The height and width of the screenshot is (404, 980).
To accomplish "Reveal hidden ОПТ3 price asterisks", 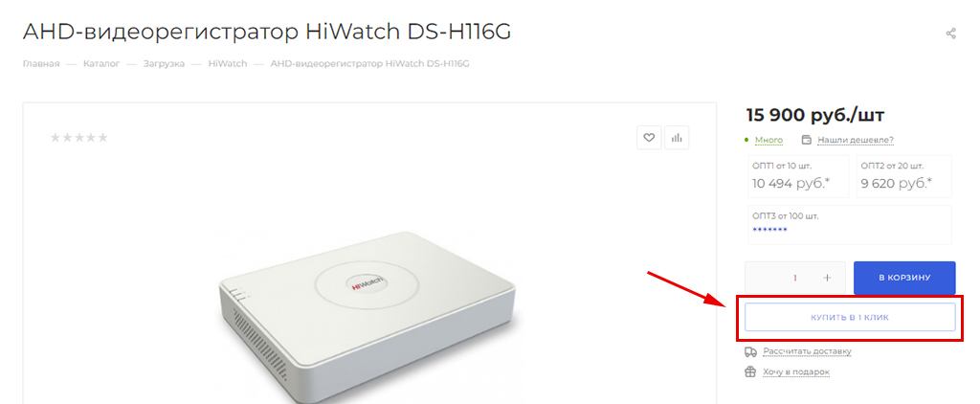I will (x=770, y=230).
